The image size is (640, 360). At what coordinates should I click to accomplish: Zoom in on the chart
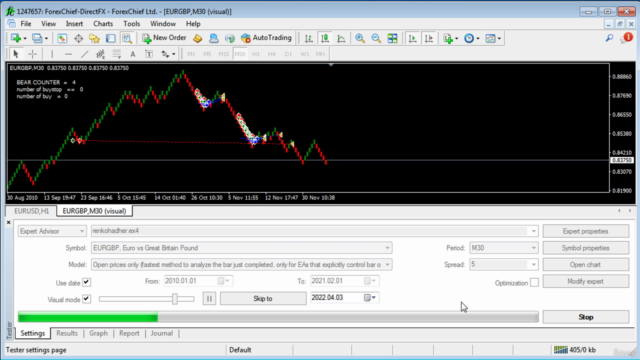(360, 38)
